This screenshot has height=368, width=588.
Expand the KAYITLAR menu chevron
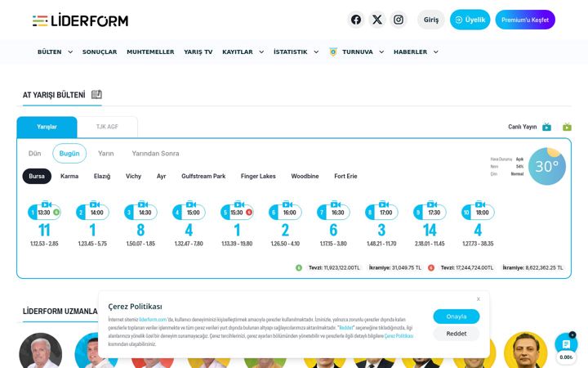click(261, 52)
